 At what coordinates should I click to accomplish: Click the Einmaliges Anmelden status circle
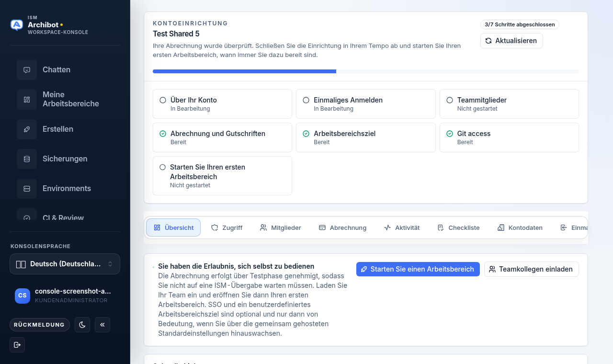[x=306, y=100]
